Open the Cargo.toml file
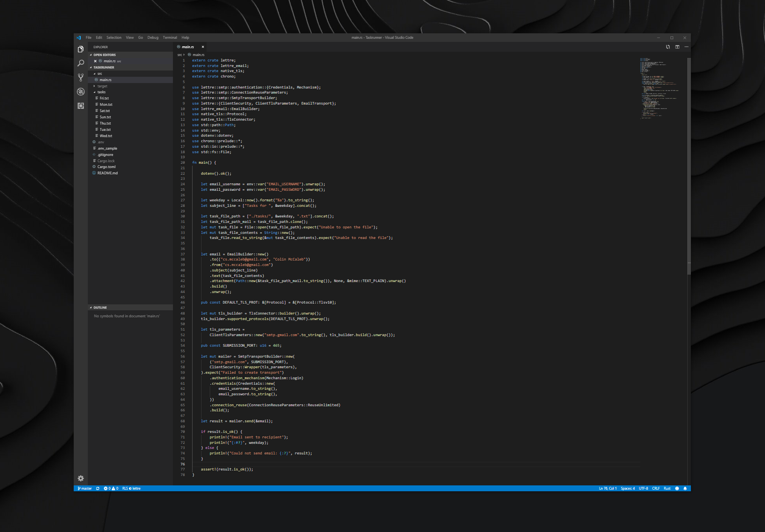 (130, 167)
